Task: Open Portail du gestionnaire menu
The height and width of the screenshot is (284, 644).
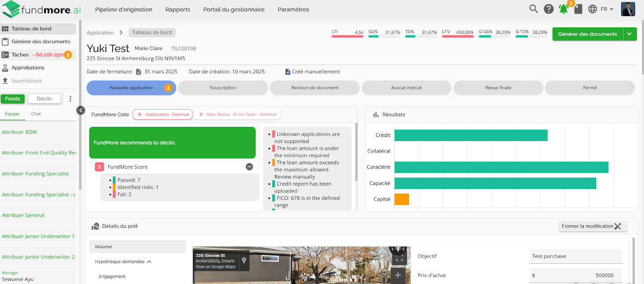Action: pyautogui.click(x=234, y=10)
